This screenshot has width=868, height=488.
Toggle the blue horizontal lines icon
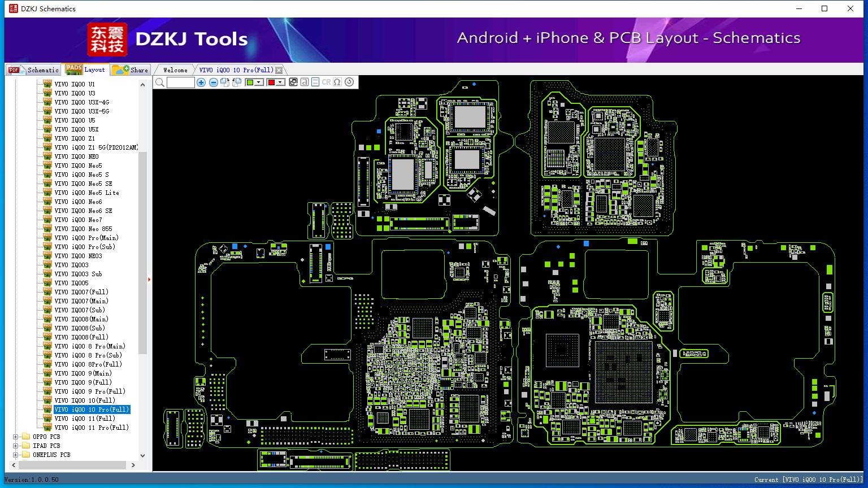315,82
